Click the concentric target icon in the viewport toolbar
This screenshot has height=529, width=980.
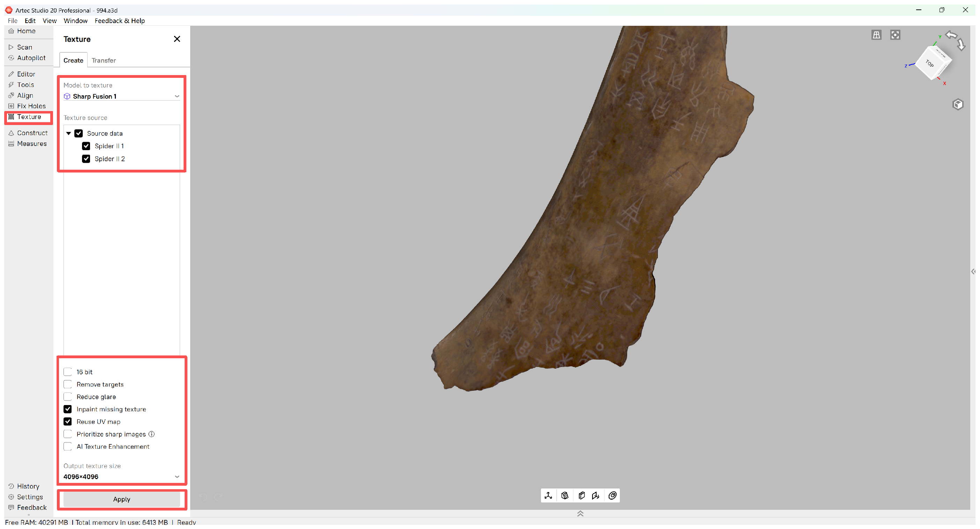612,495
